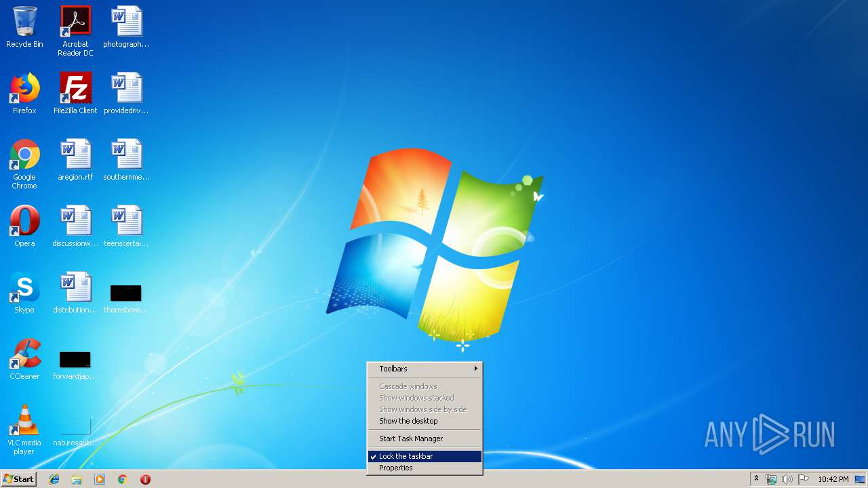Viewport: 868px width, 488px height.
Task: Select the distribution document icon
Action: click(x=75, y=293)
